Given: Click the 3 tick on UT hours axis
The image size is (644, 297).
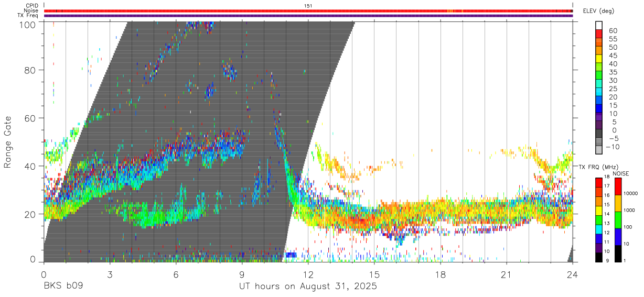Looking at the screenshot, I should pyautogui.click(x=110, y=274).
